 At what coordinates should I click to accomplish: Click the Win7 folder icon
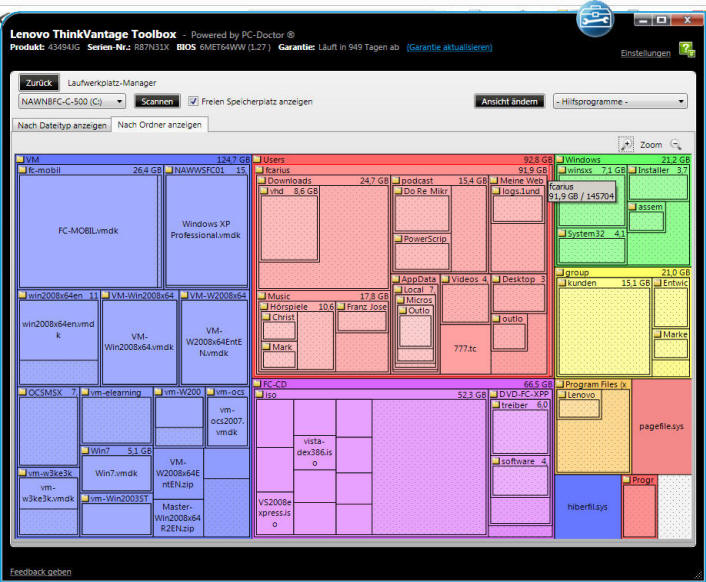pos(85,451)
